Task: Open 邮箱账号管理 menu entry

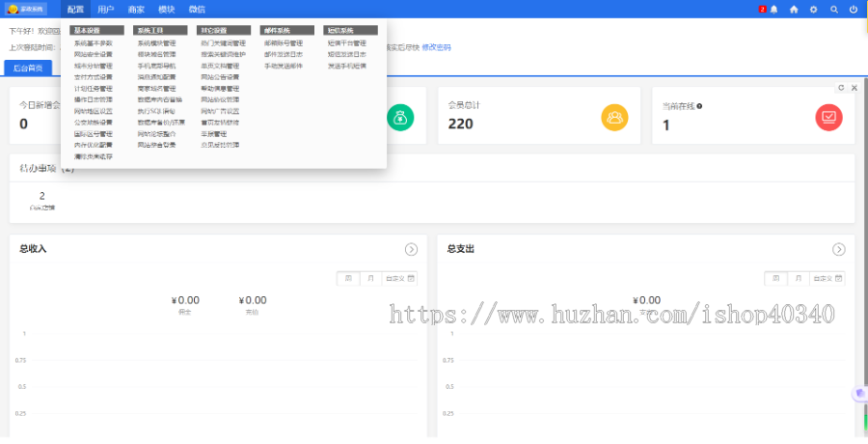Action: click(x=284, y=42)
